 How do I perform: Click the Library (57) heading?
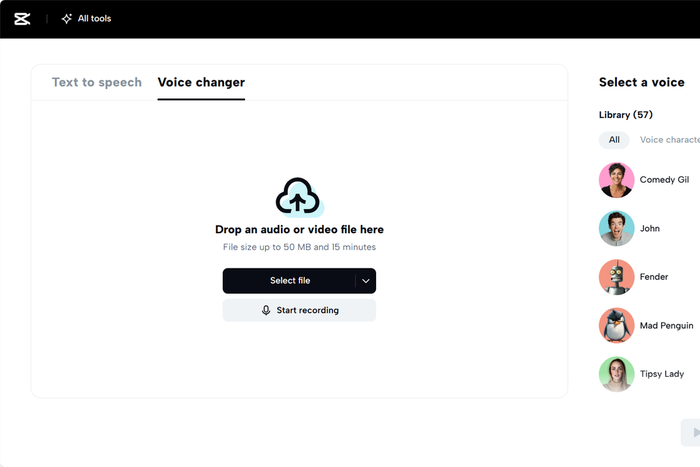(626, 115)
